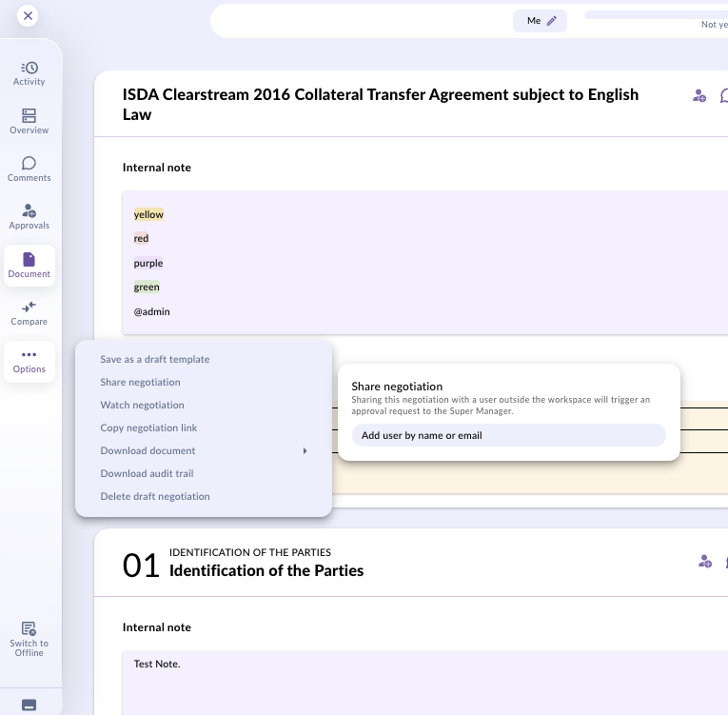728x715 pixels.
Task: Click Download audit trail
Action: point(147,473)
